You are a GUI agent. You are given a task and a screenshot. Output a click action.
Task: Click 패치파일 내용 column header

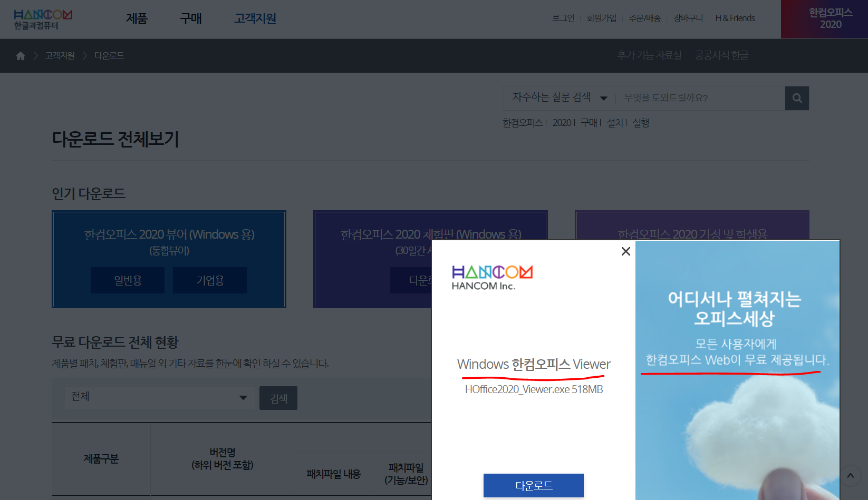click(x=333, y=474)
